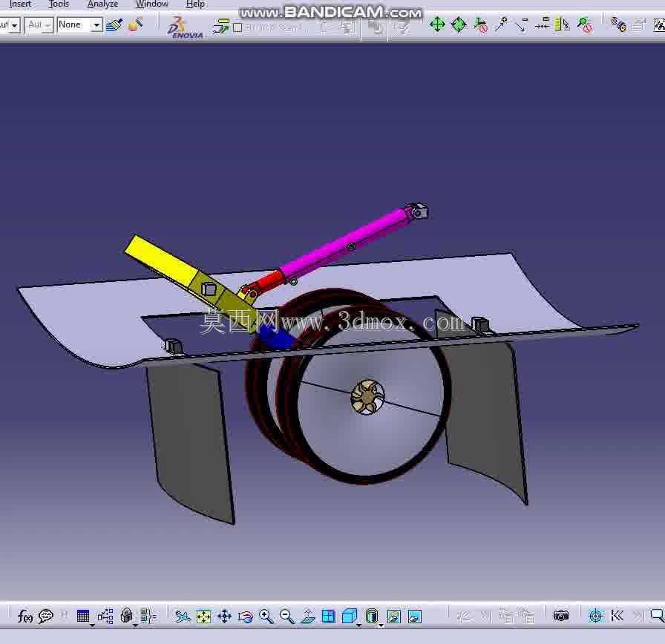Click the diagonal arrow constraint icon
665x644 pixels.
pos(522,25)
